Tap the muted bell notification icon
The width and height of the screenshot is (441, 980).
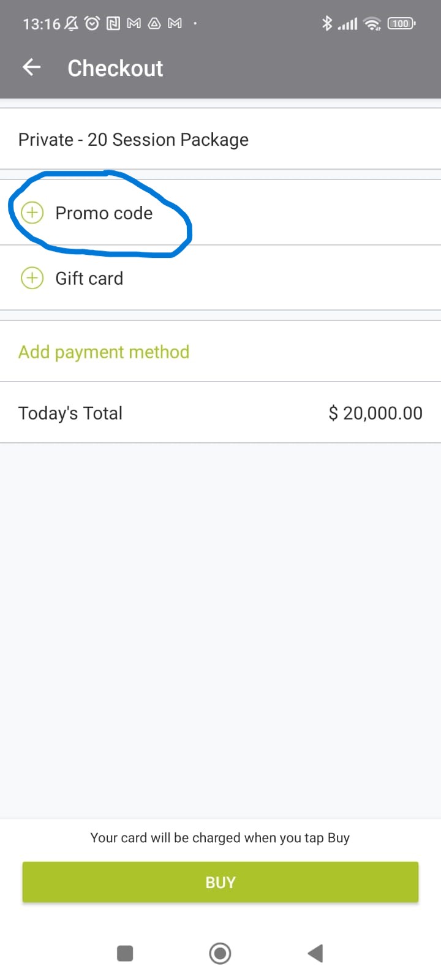point(72,23)
